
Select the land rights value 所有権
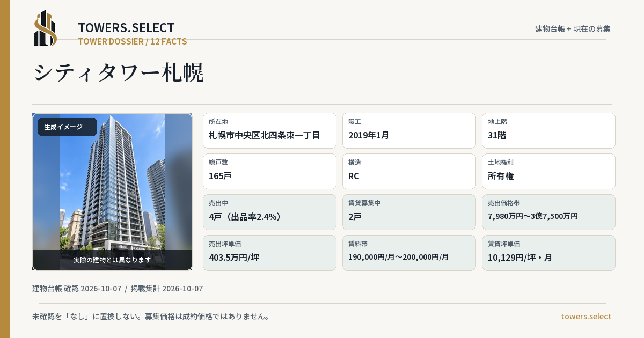click(x=501, y=176)
